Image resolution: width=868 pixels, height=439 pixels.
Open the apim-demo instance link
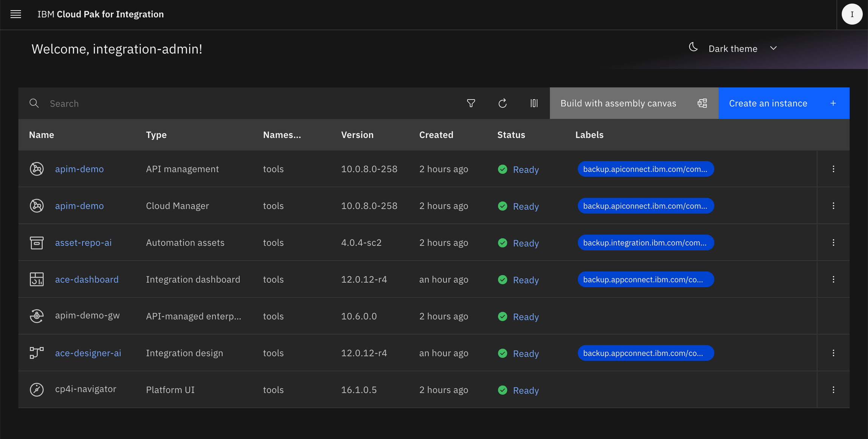pos(79,169)
